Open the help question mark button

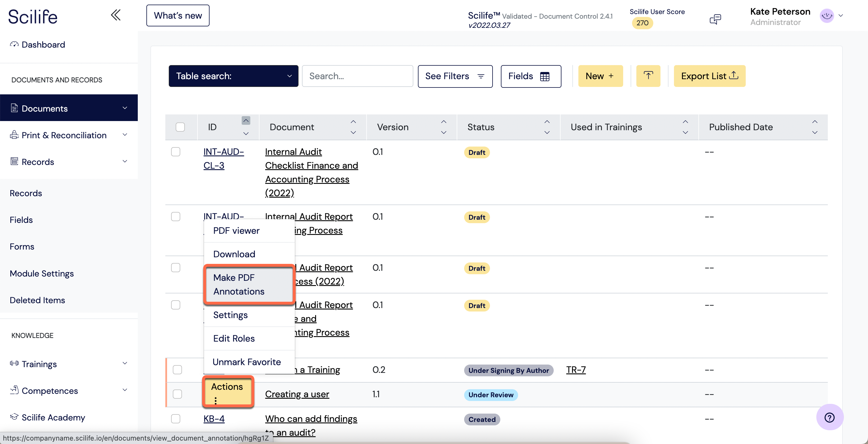click(x=830, y=417)
